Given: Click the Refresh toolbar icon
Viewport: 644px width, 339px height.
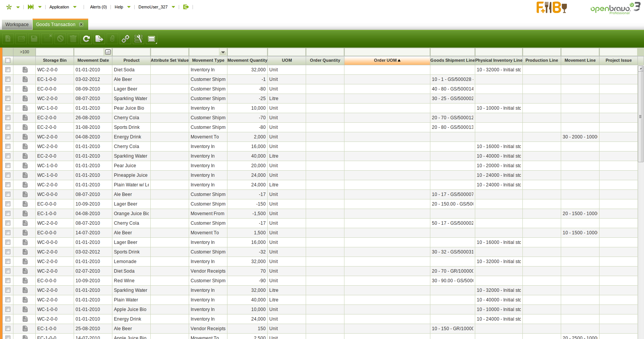Looking at the screenshot, I should (x=86, y=39).
